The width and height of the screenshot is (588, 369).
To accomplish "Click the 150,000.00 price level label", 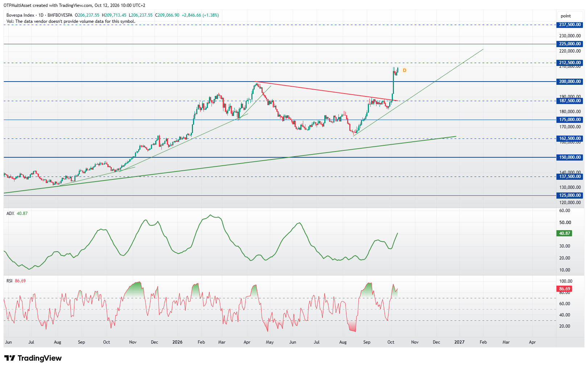I will [570, 157].
